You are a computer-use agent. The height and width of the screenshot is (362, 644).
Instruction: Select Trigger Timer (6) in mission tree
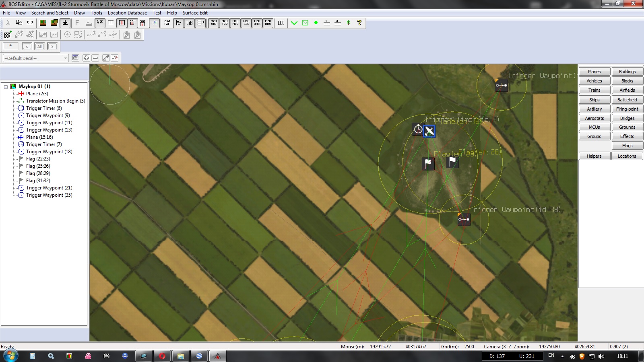pos(44,108)
